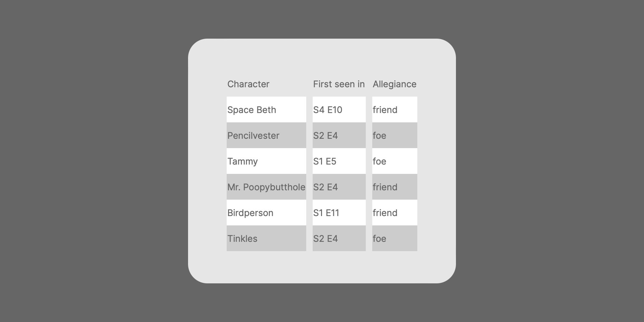Select the Mr. Poopybutthole cell
The width and height of the screenshot is (644, 322).
[x=266, y=187]
